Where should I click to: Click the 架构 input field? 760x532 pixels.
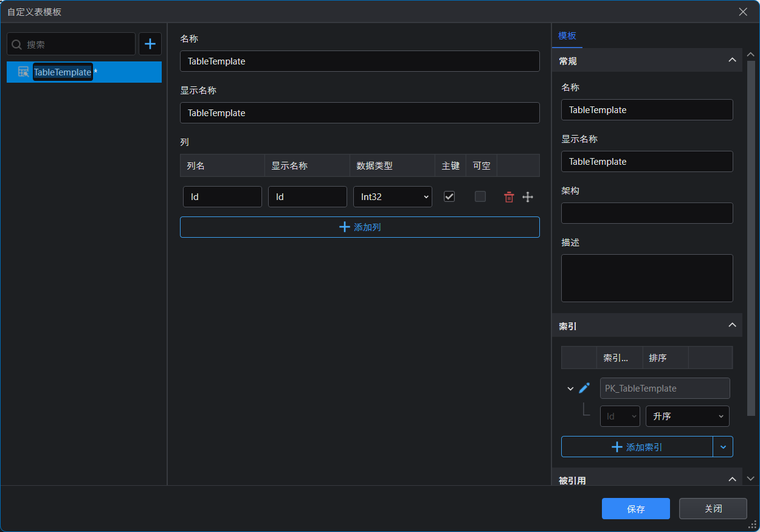pos(647,213)
